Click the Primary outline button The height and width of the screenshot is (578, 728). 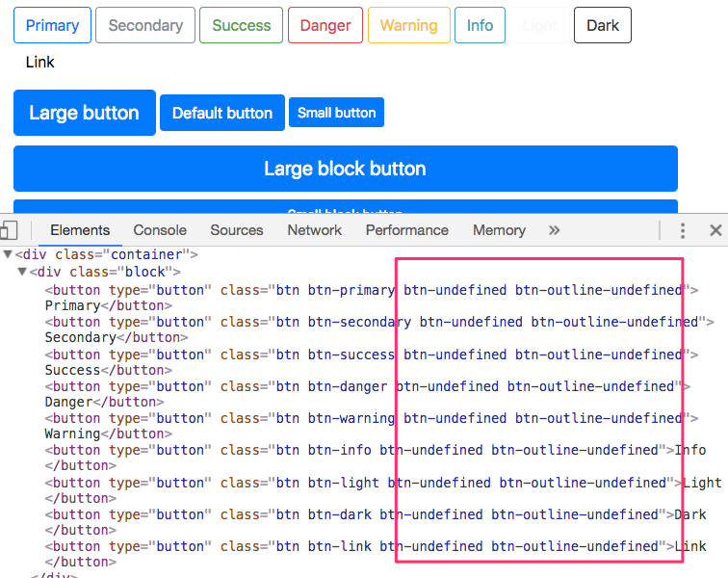coord(52,25)
